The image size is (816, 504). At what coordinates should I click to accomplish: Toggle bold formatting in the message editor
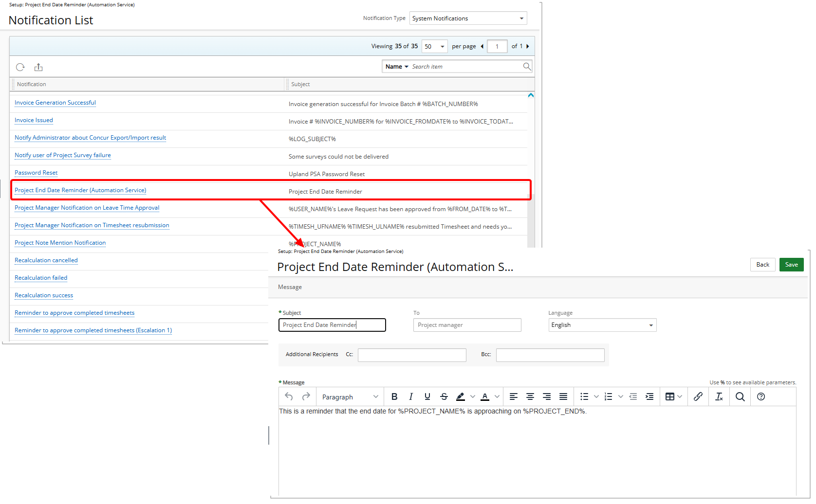[394, 396]
